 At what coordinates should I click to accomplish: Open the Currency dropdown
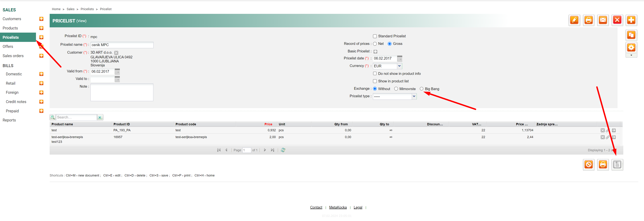click(x=399, y=66)
